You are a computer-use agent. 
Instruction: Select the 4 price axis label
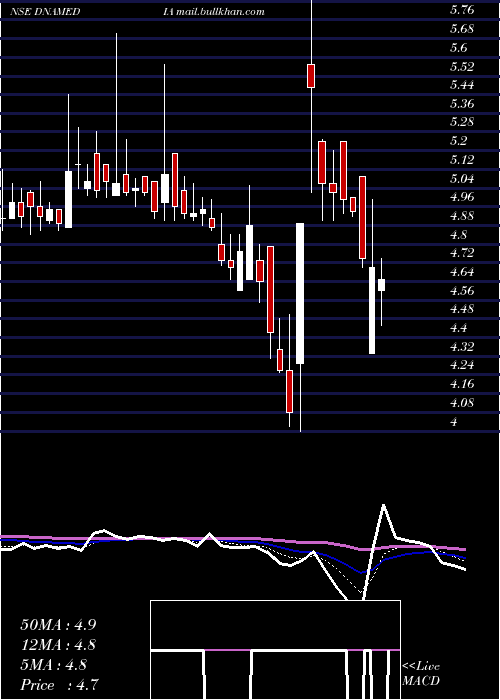pyautogui.click(x=454, y=421)
